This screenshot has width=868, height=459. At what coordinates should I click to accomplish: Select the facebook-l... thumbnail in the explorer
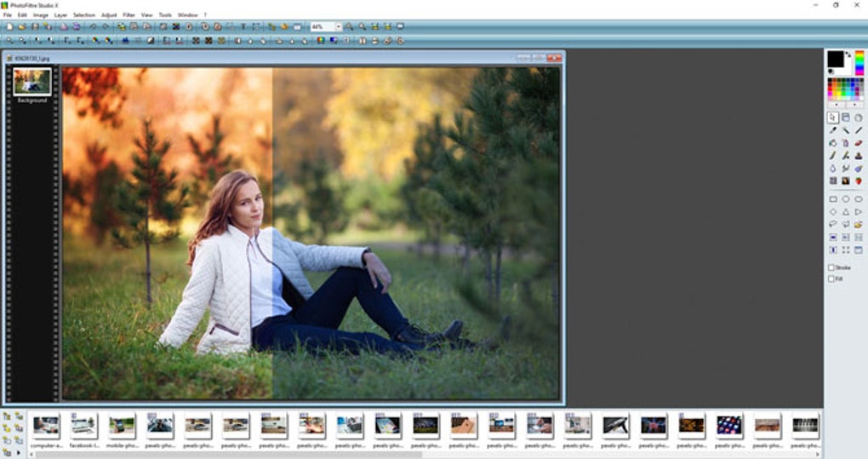84,426
